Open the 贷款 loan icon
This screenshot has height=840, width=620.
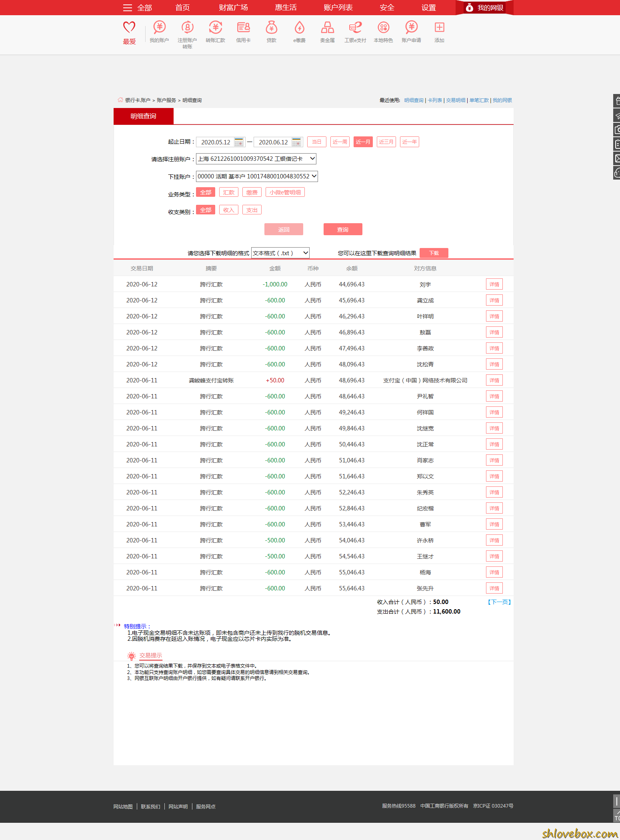(271, 28)
